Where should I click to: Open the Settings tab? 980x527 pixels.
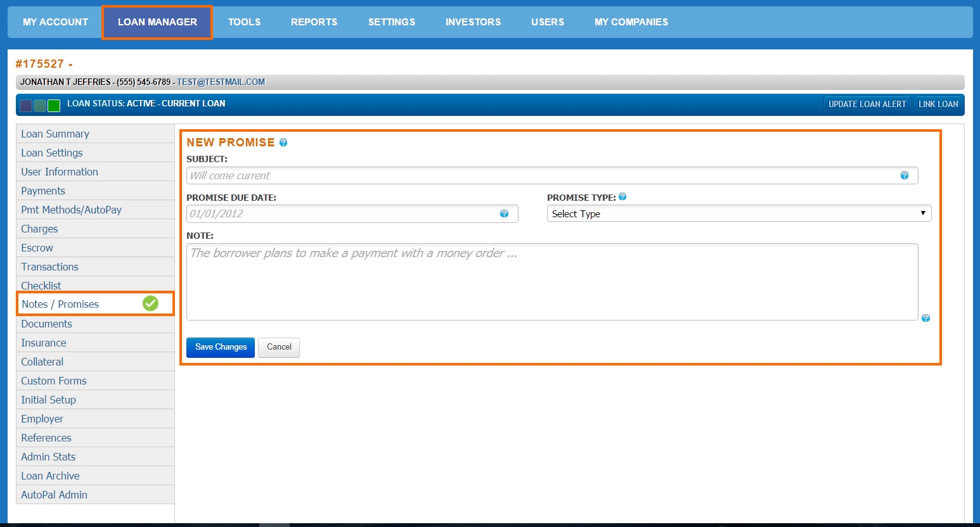click(392, 22)
